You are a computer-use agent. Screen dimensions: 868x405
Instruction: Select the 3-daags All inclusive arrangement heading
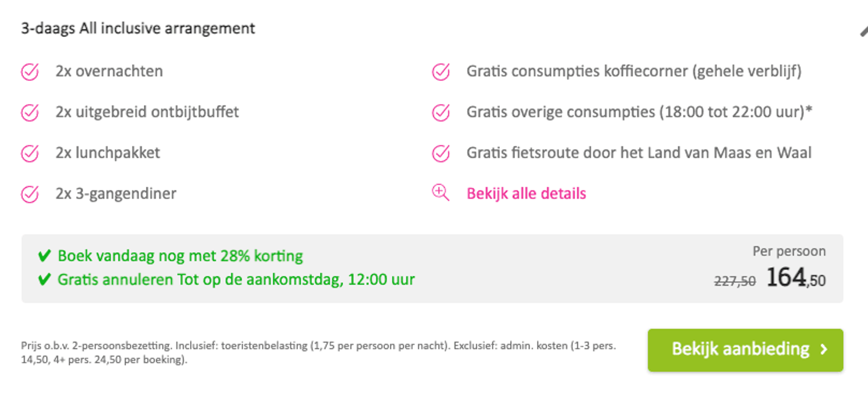(138, 29)
